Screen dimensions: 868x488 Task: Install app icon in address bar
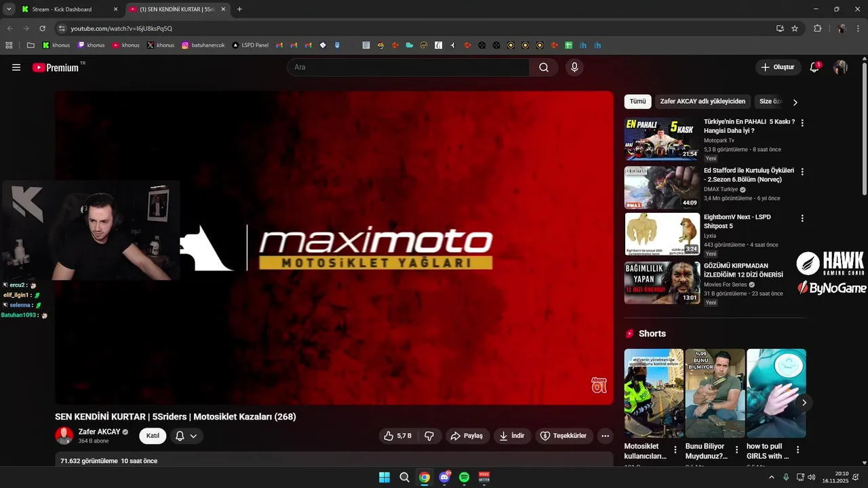click(x=780, y=28)
